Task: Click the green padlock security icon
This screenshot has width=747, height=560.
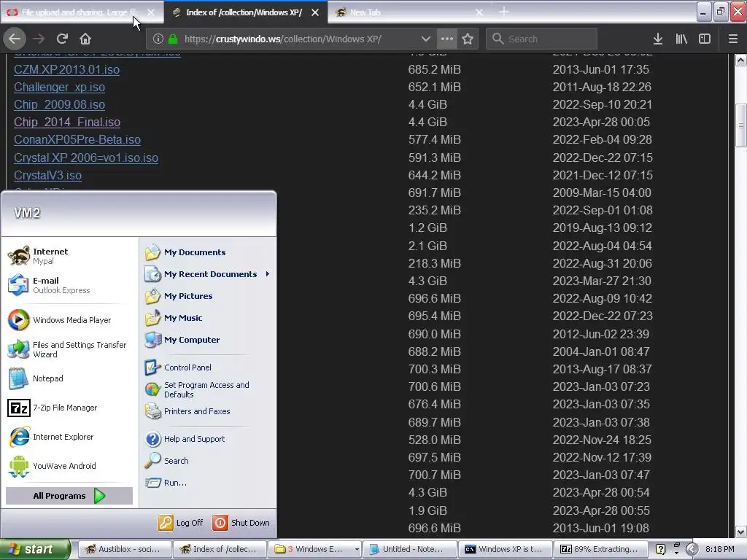Action: point(173,39)
